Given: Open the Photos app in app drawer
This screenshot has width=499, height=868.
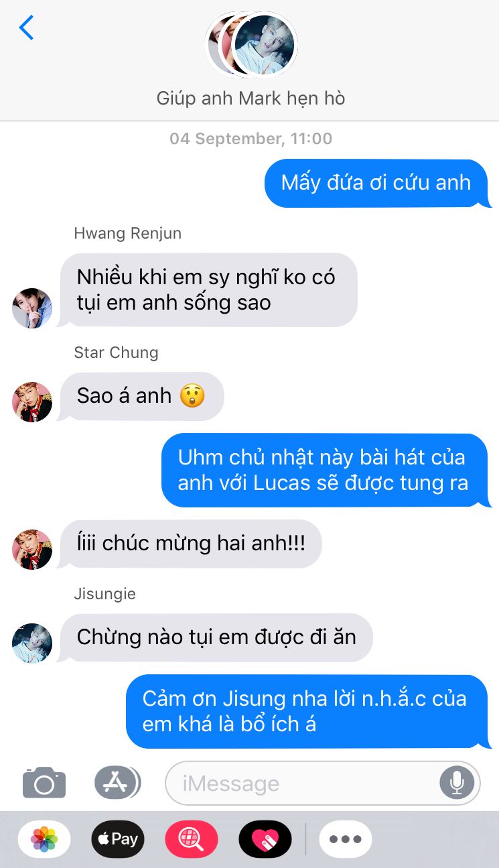Looking at the screenshot, I should [x=44, y=839].
